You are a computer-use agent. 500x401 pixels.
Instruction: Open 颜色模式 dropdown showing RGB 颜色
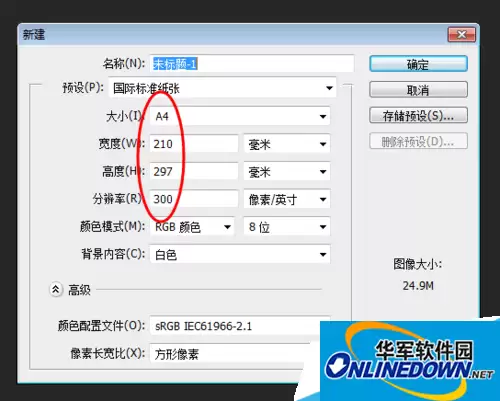(x=192, y=227)
